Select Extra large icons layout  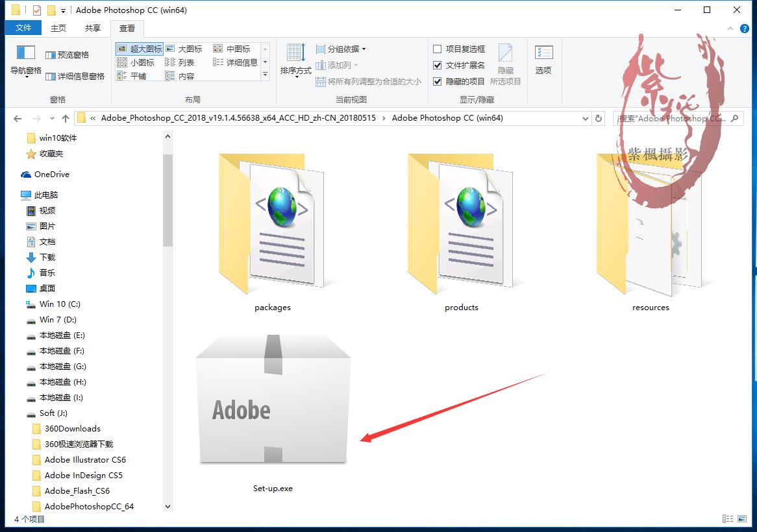(x=140, y=49)
